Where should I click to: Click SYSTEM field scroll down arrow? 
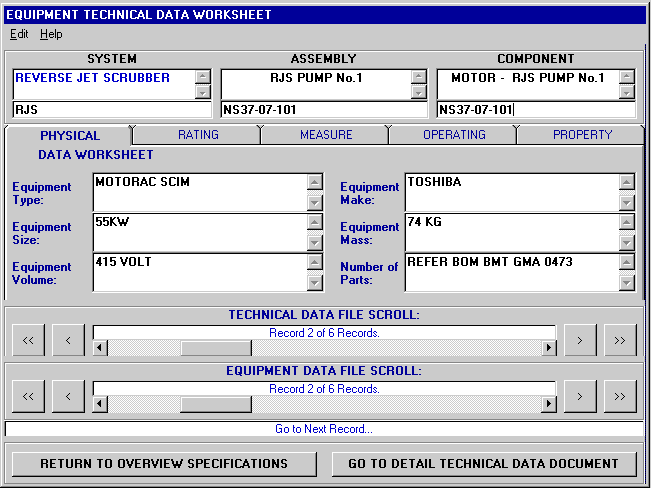[x=203, y=92]
